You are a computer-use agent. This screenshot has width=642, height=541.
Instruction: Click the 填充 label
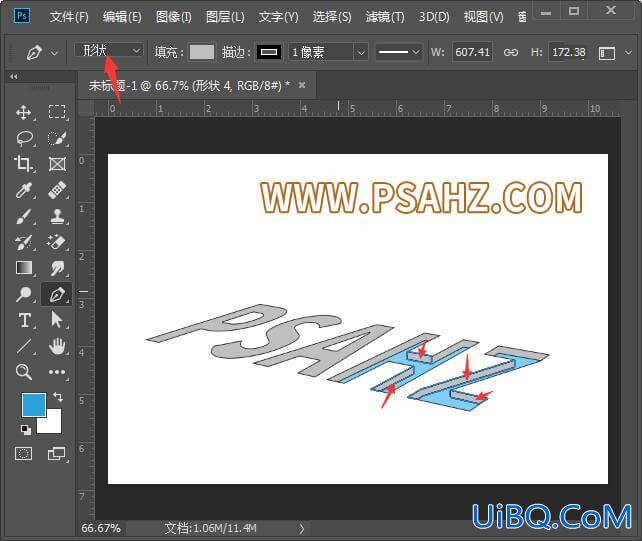168,52
